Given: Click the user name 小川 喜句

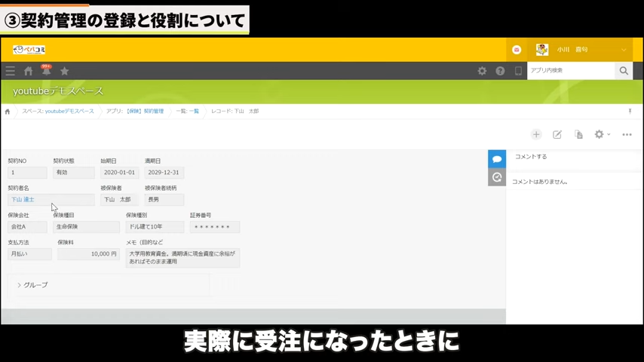Looking at the screenshot, I should click(572, 50).
